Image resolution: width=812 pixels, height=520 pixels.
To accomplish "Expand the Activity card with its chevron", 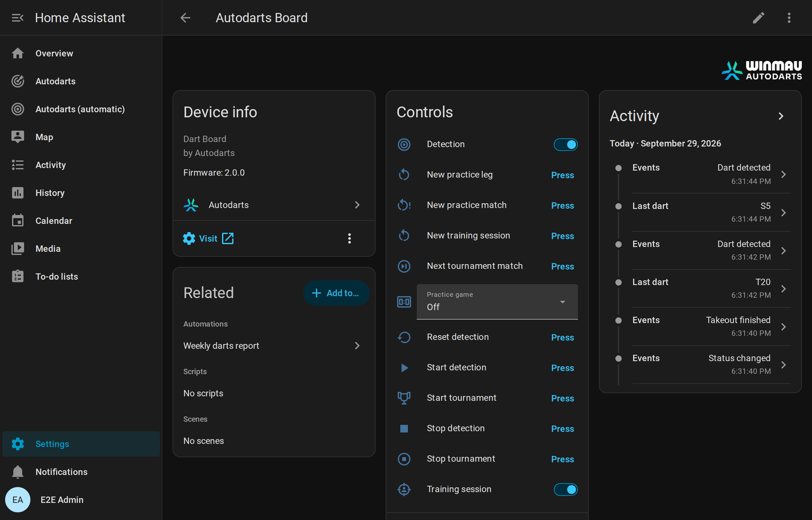I will 781,116.
